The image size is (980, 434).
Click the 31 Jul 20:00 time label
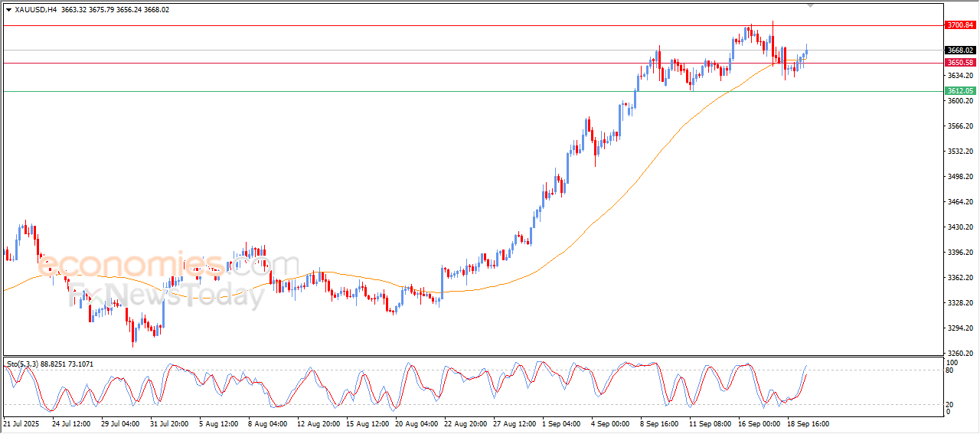168,423
